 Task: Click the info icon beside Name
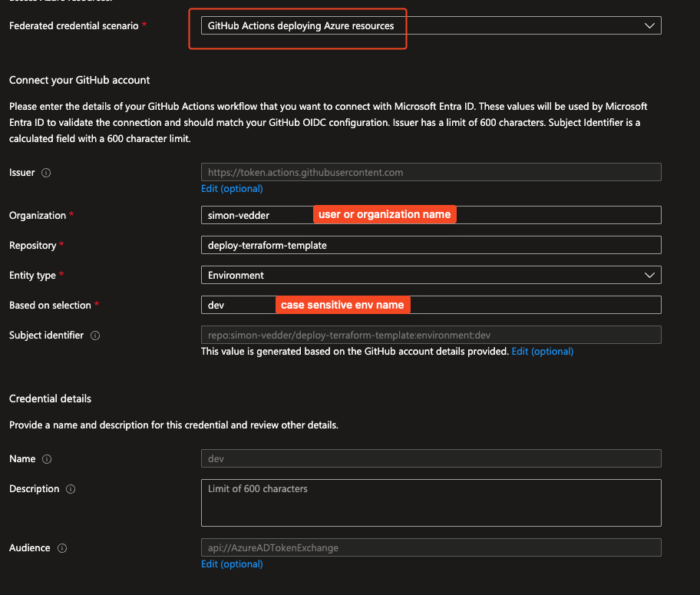point(47,459)
